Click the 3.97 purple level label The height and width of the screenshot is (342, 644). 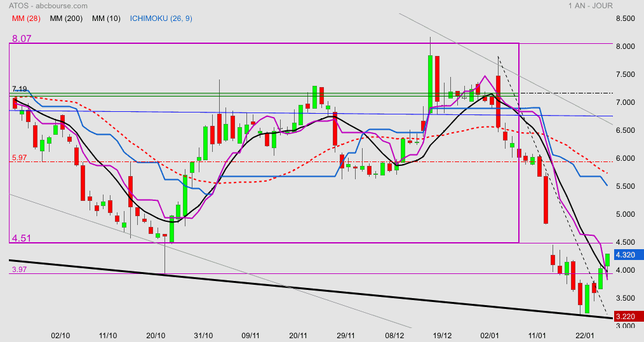[x=19, y=270]
